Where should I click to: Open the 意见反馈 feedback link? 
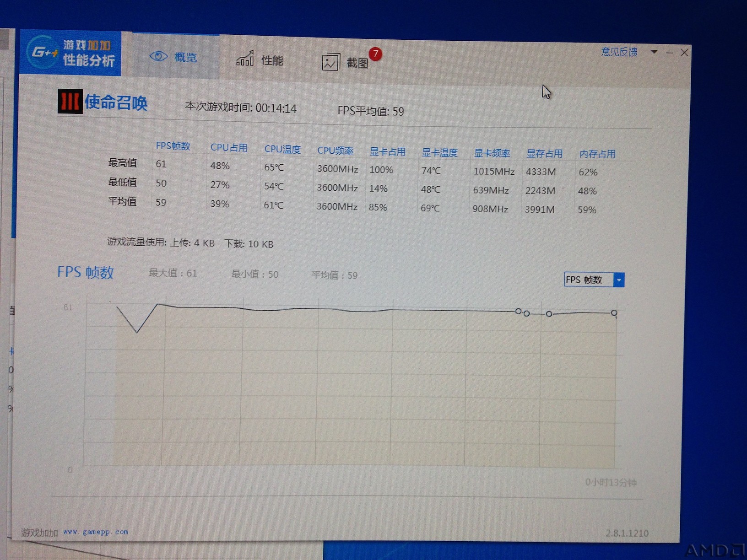click(x=619, y=52)
